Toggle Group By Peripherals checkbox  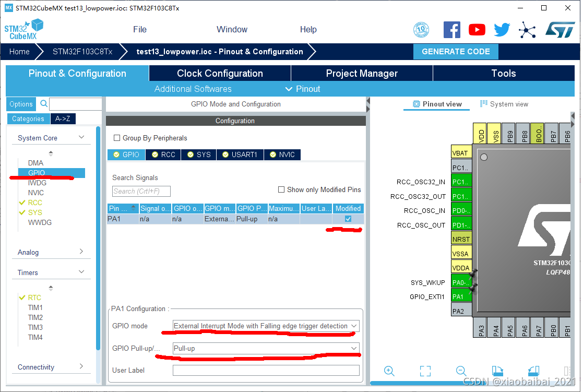(x=117, y=138)
